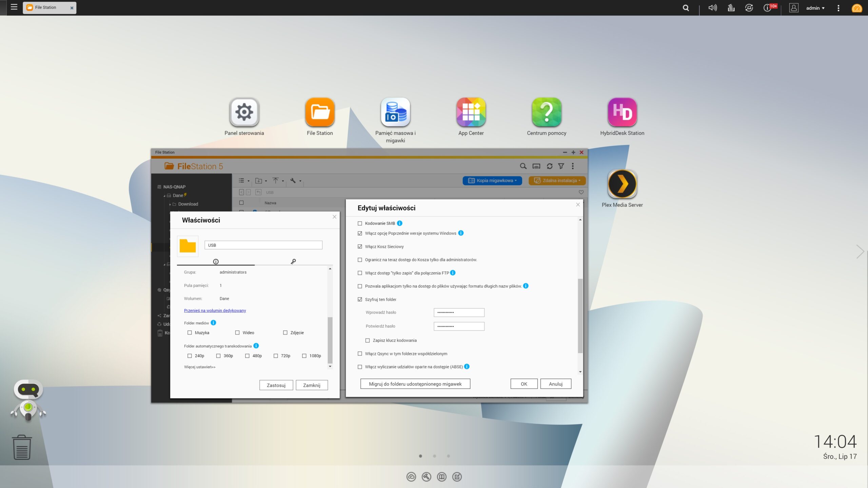
Task: Open the Panel sterowania desktop icon
Action: coord(244,112)
